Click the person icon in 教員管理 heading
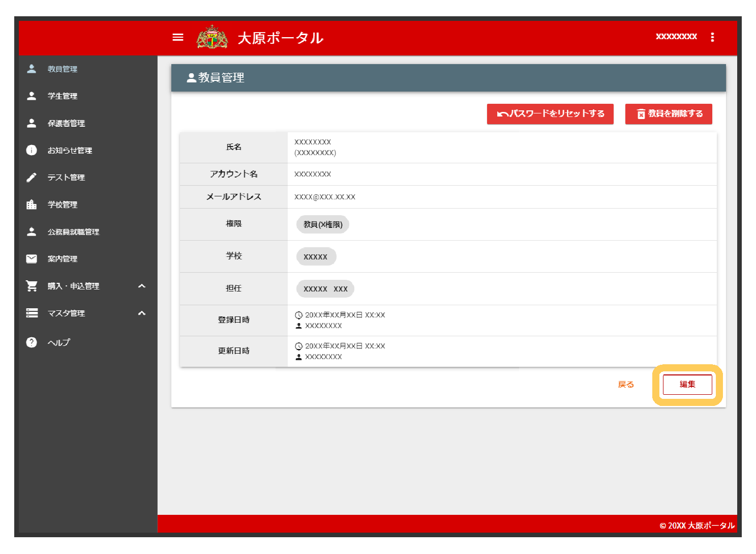The image size is (756, 554). click(x=192, y=78)
